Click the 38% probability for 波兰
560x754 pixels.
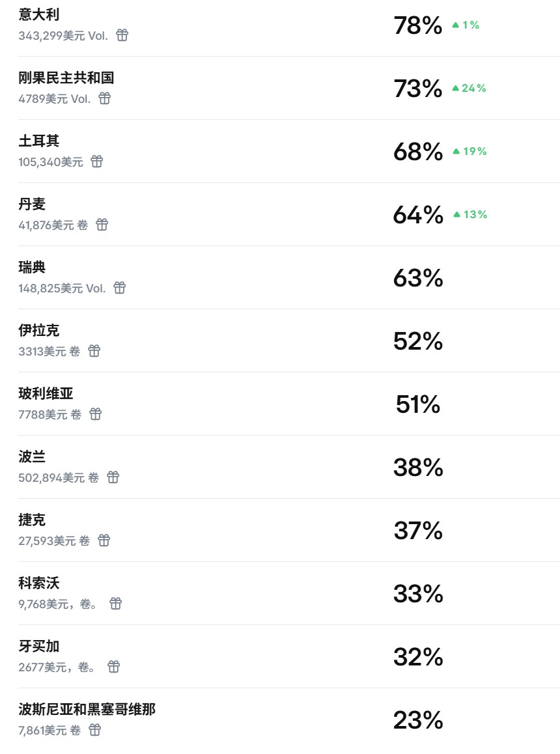417,468
